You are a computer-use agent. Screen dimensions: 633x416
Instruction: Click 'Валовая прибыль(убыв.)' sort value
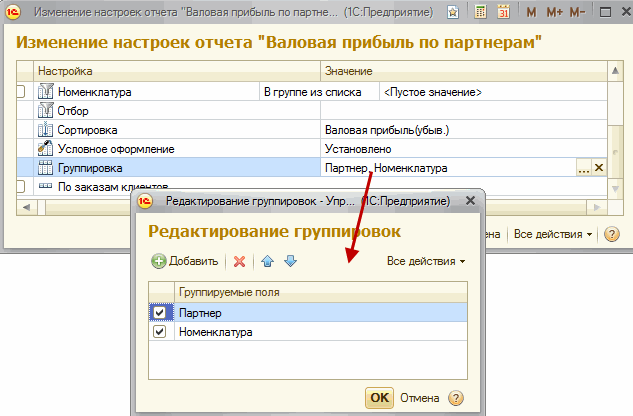[x=464, y=130]
